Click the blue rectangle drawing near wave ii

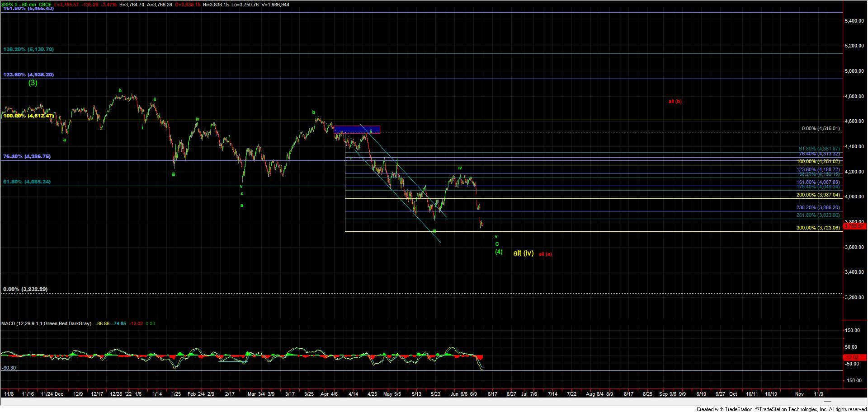click(357, 129)
